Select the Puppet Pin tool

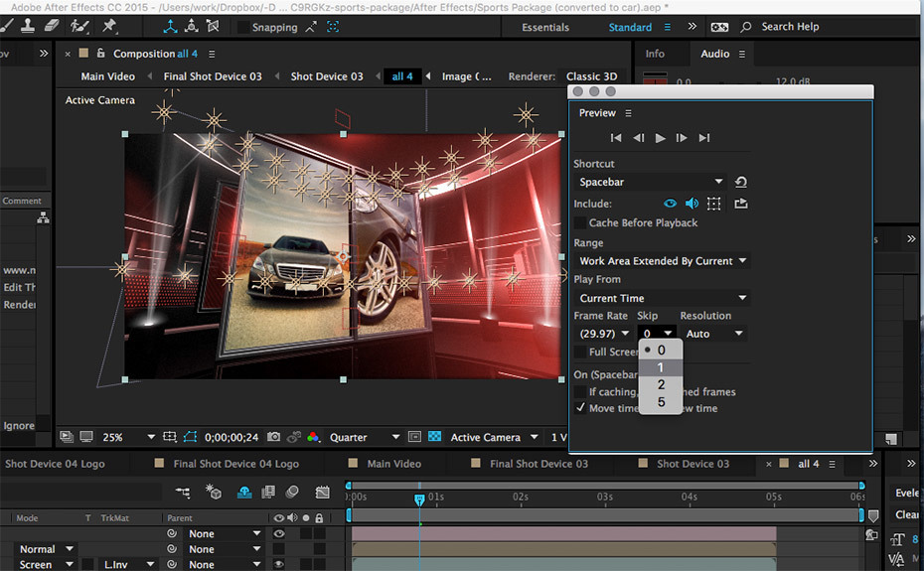(109, 26)
